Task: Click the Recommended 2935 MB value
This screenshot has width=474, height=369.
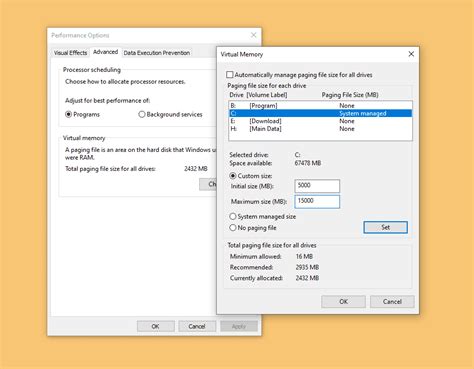Action: coord(307,267)
